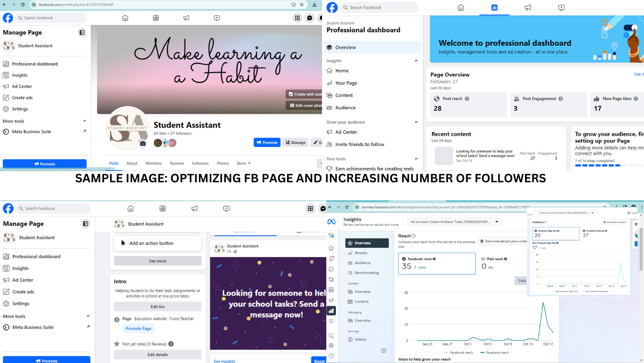Click the info icon beside Post Engagement

coord(561,99)
